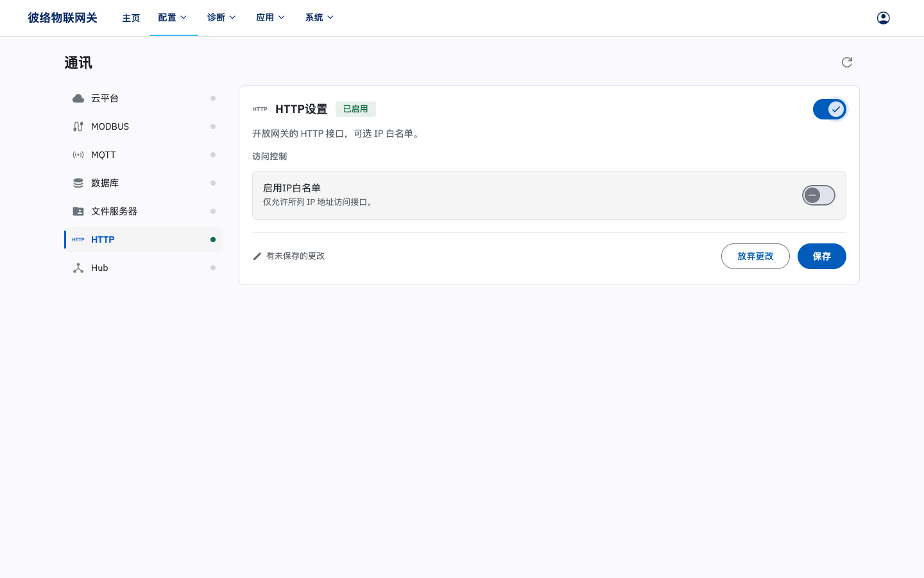
Task: Select 数据库 in the sidebar
Action: pyautogui.click(x=144, y=183)
